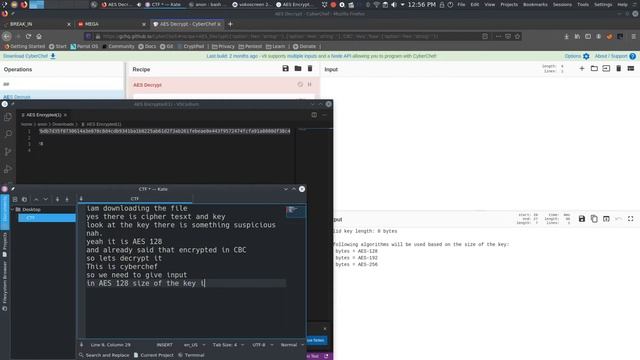640x360 pixels.
Task: Open VSCodium Source Control sidebar icon
Action: pyautogui.click(x=8, y=151)
